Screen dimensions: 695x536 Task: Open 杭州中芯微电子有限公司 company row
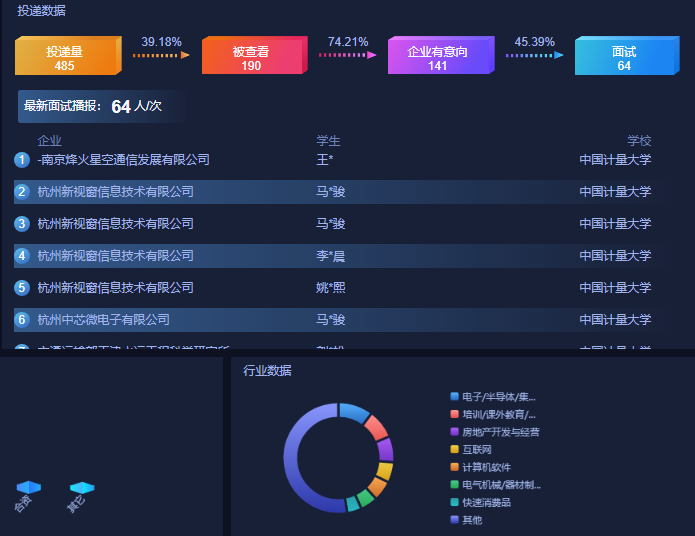104,320
